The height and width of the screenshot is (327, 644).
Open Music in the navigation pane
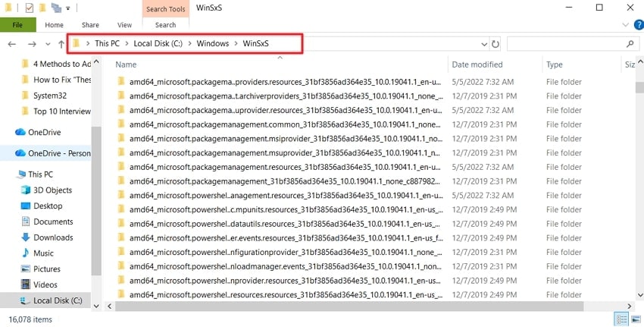pyautogui.click(x=38, y=253)
